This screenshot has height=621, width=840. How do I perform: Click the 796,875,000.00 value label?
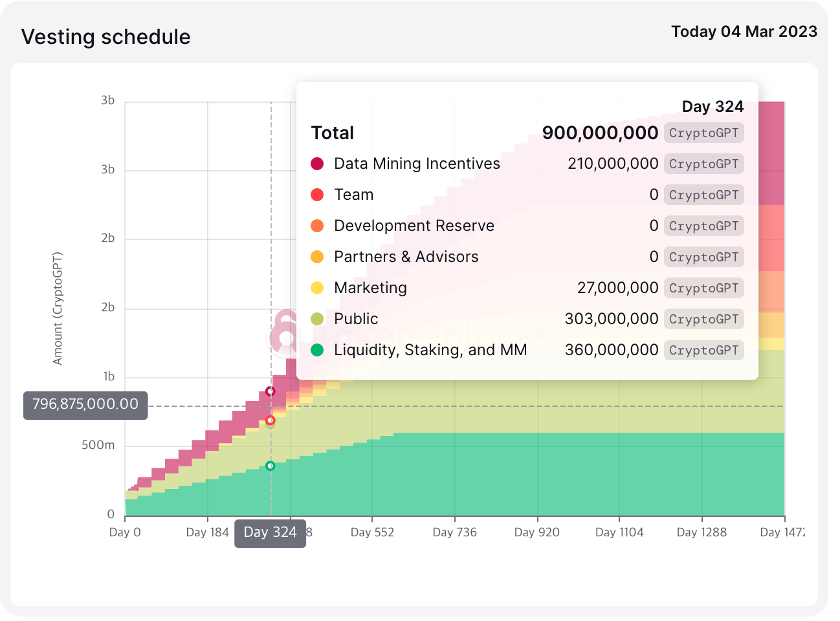coord(85,405)
